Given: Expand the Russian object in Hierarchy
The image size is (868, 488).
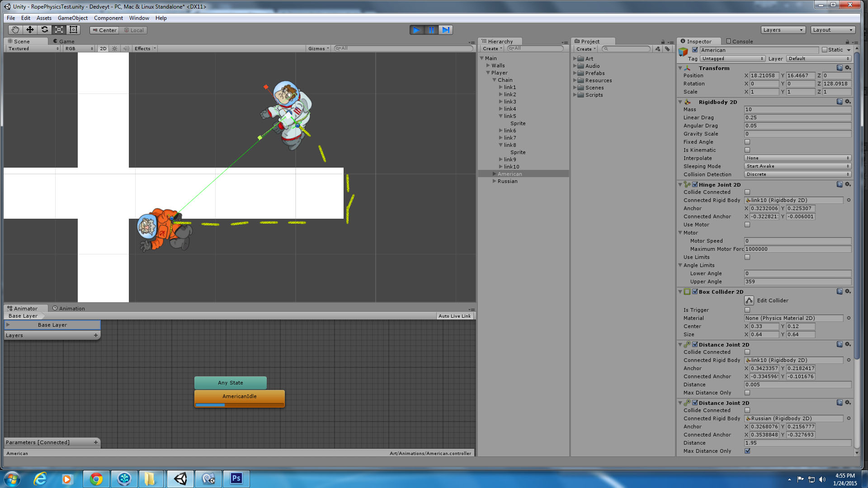Looking at the screenshot, I should click(495, 181).
